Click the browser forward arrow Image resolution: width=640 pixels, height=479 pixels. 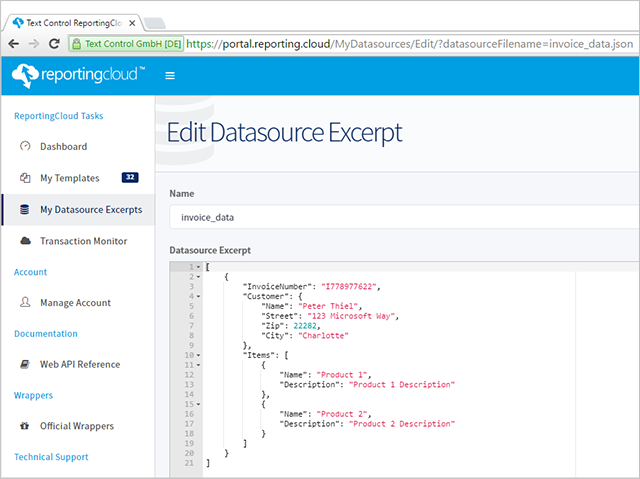tap(34, 44)
